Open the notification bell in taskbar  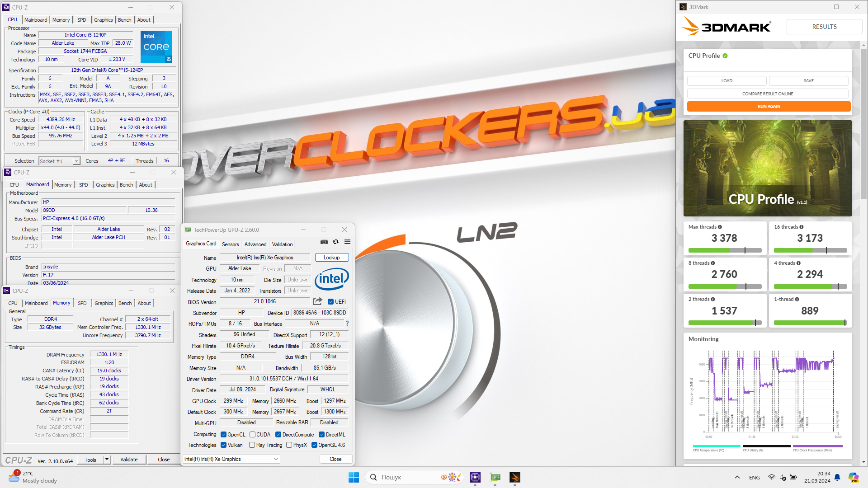[x=837, y=477]
